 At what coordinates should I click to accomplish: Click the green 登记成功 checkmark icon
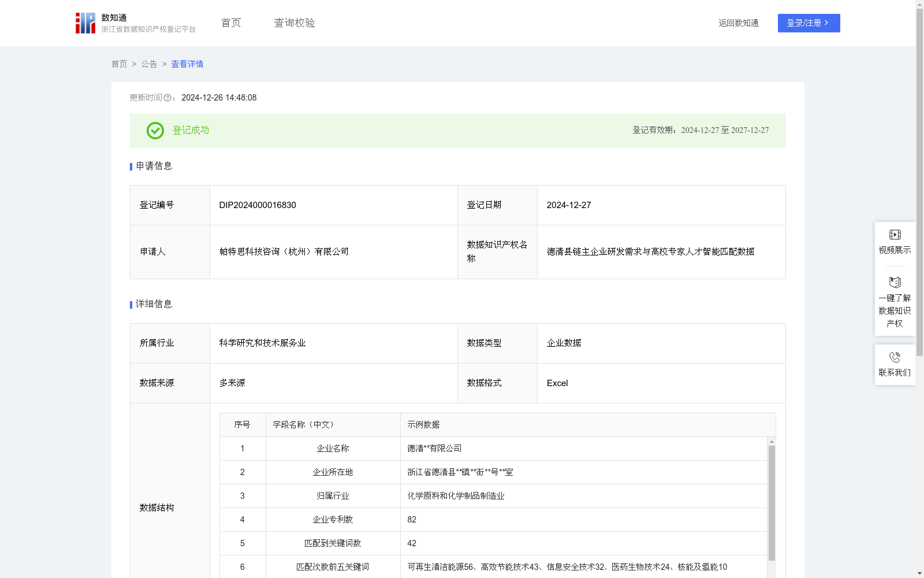click(155, 131)
